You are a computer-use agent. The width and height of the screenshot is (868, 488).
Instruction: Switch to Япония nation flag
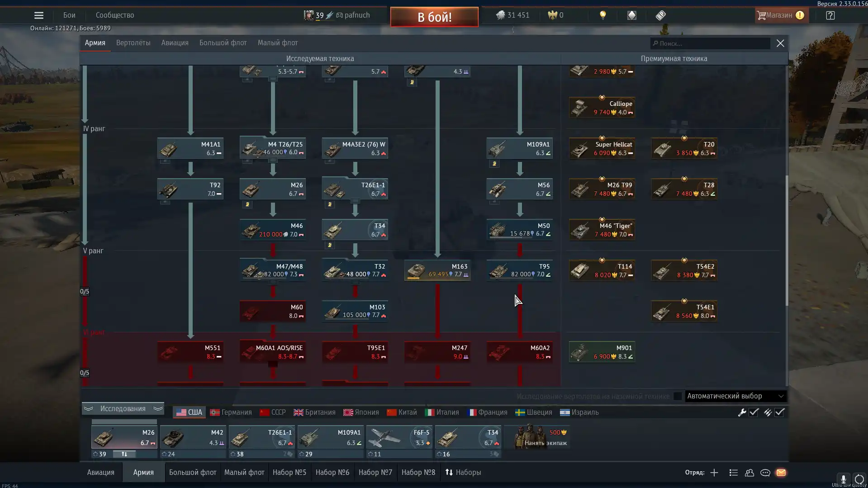pos(361,412)
